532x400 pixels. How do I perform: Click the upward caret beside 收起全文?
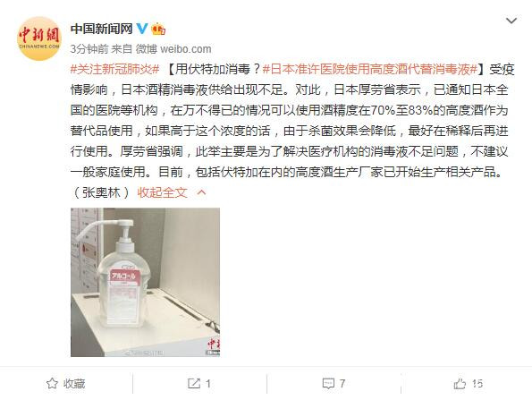[x=201, y=192]
